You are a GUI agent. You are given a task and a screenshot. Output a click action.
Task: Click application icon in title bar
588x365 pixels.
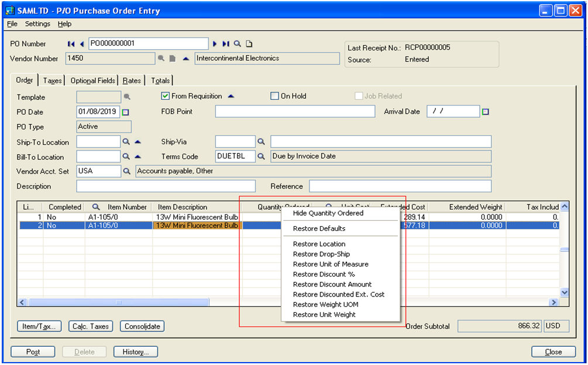(10, 11)
